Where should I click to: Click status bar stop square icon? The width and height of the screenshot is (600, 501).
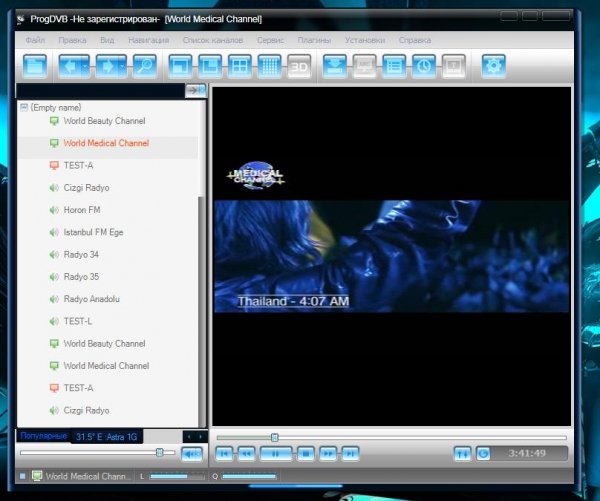coord(23,476)
